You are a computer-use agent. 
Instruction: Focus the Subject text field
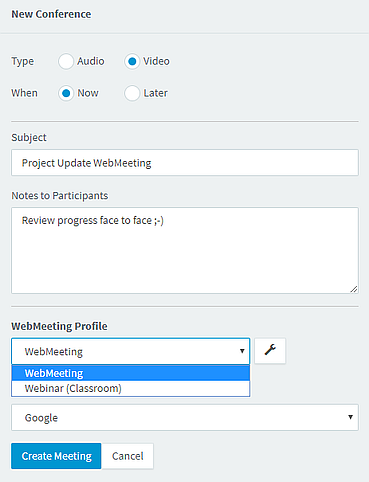pyautogui.click(x=185, y=162)
